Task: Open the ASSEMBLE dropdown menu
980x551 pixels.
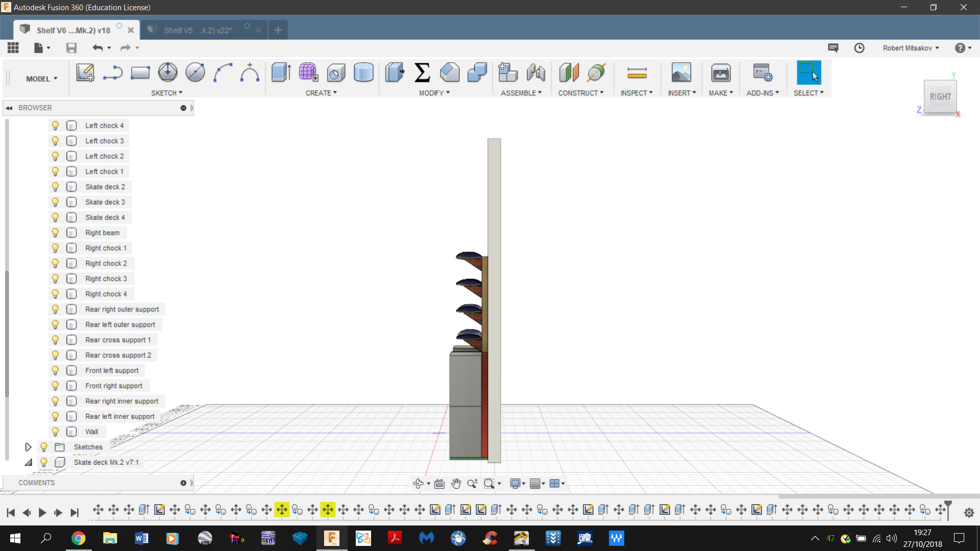Action: [521, 93]
